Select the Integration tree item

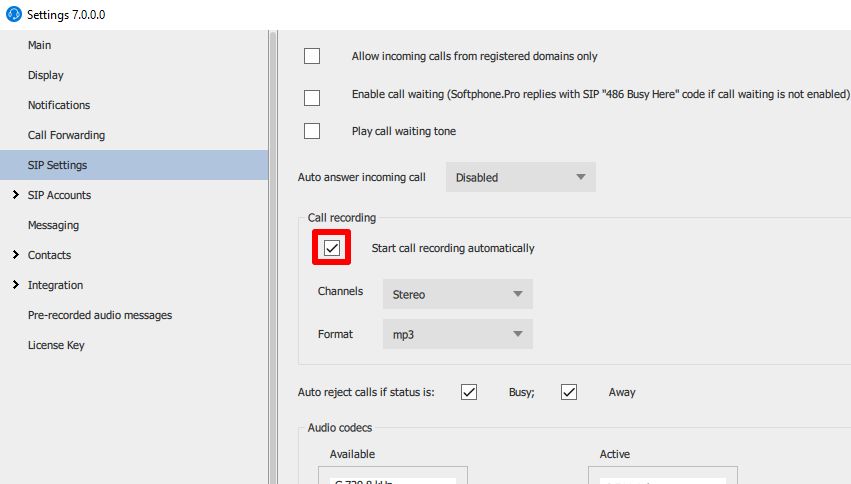coord(55,285)
